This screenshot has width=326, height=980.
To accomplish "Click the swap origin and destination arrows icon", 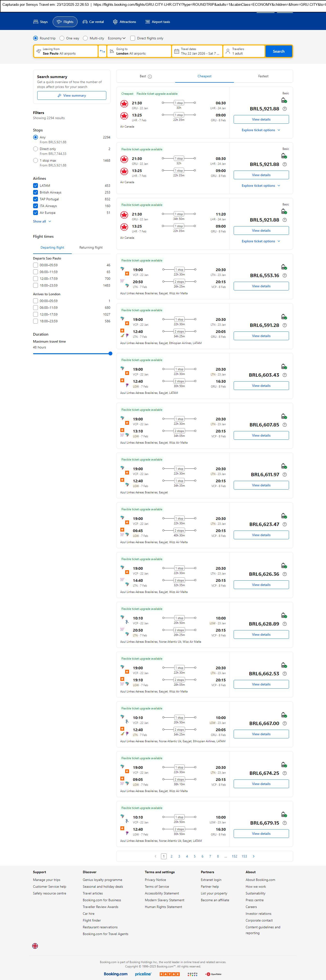I will [102, 51].
